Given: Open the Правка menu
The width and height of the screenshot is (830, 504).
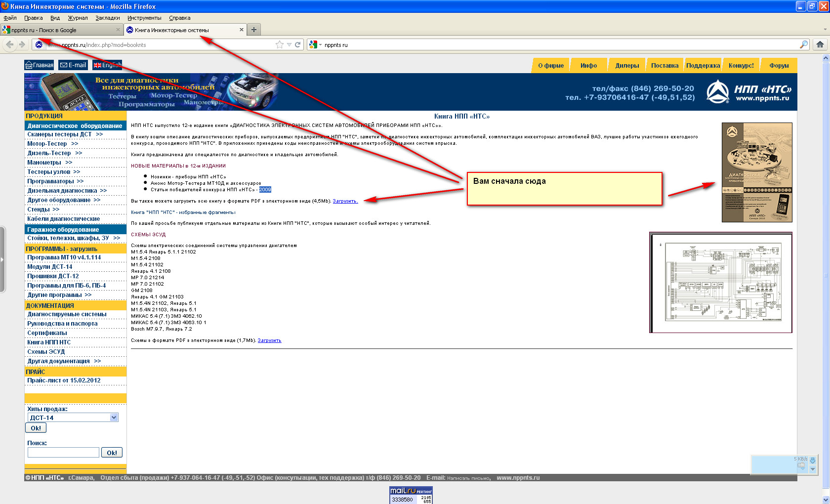Looking at the screenshot, I should pyautogui.click(x=33, y=18).
